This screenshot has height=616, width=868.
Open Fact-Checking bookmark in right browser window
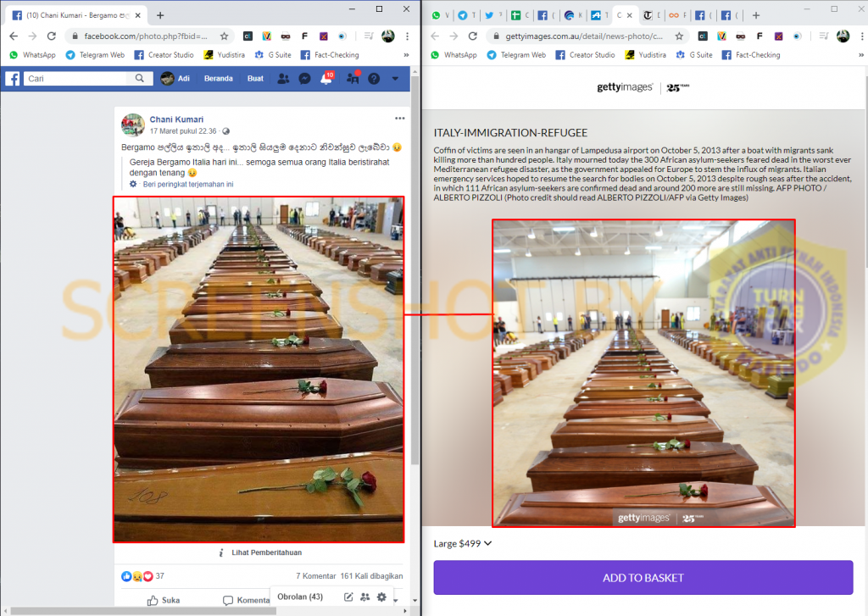tap(751, 55)
